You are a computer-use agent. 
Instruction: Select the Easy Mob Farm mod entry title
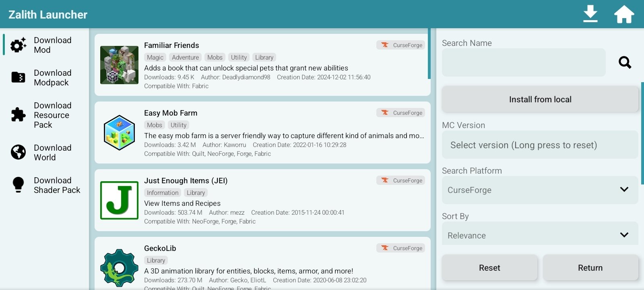pyautogui.click(x=171, y=113)
